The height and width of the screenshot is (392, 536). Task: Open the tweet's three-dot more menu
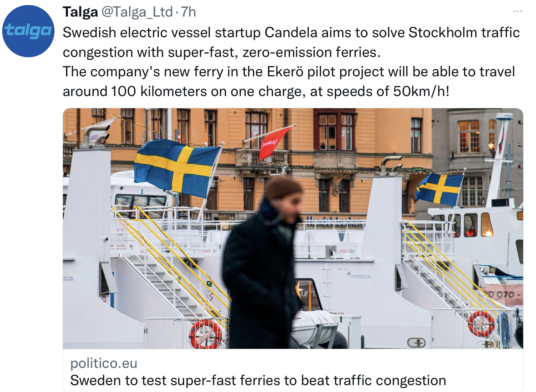coord(518,12)
